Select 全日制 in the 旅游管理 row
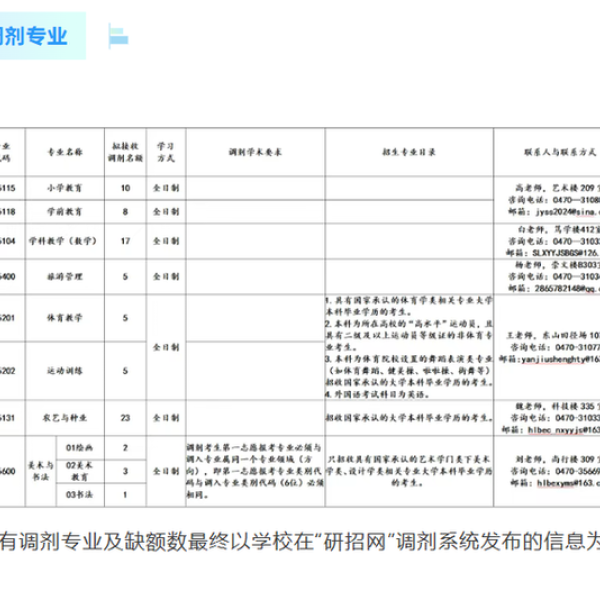The height and width of the screenshot is (600, 600). click(166, 277)
